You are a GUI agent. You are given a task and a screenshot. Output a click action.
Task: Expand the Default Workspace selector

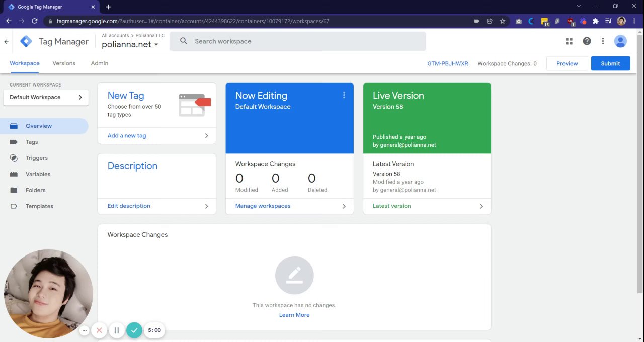coord(46,97)
